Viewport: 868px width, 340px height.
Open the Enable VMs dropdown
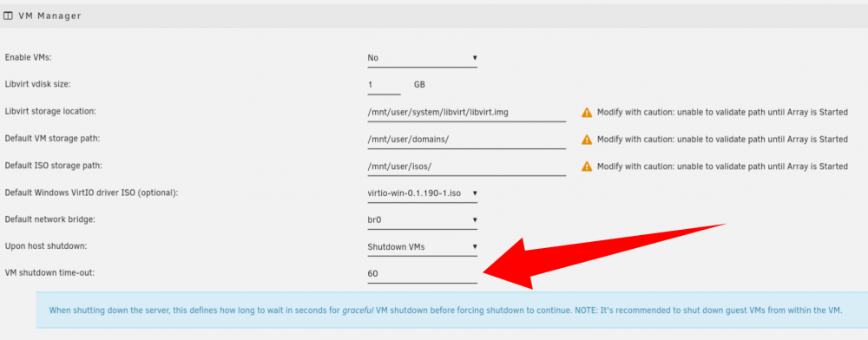click(x=422, y=58)
